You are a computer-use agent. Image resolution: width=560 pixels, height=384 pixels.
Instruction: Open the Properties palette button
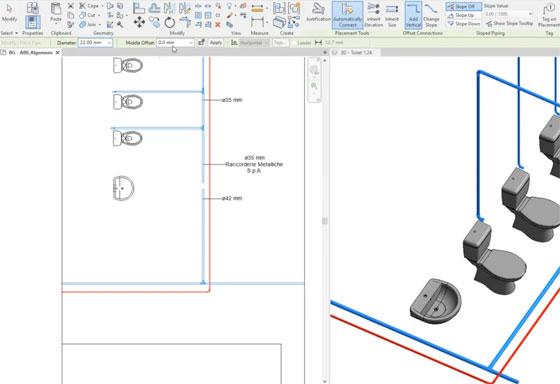pos(32,22)
